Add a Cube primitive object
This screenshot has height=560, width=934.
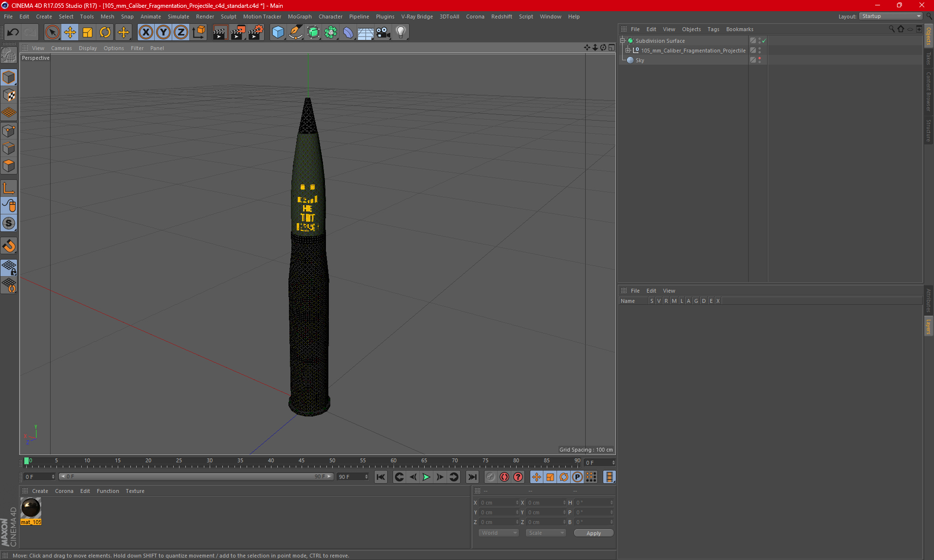point(278,33)
